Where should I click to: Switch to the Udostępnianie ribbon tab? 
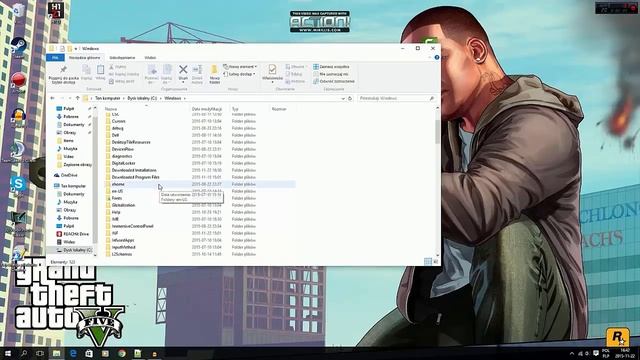tap(122, 58)
